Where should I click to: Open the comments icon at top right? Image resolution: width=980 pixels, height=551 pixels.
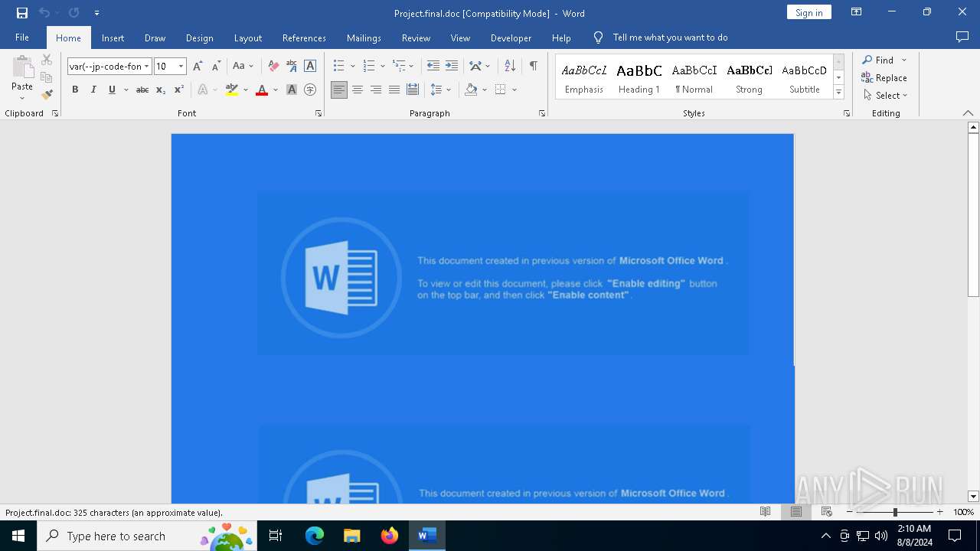tap(962, 37)
